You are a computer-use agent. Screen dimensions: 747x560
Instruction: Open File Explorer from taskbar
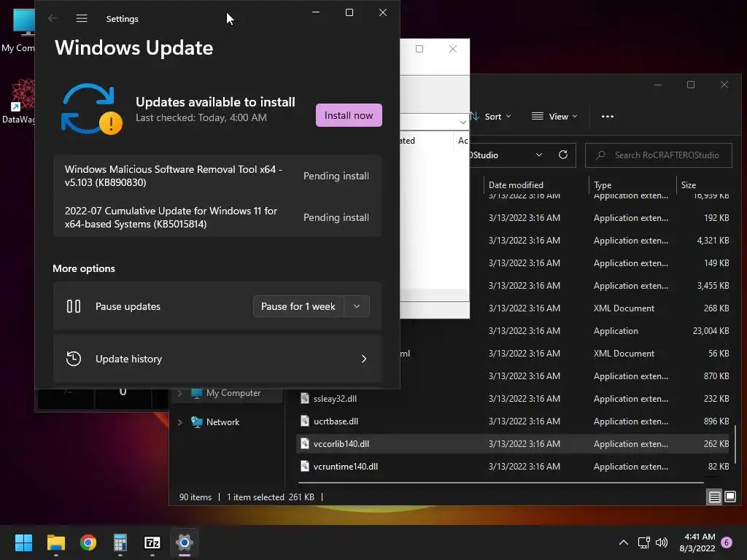tap(55, 542)
